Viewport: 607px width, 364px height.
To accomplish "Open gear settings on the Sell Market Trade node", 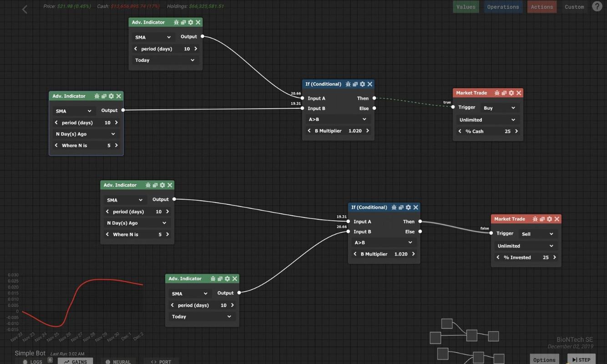I will pyautogui.click(x=549, y=219).
